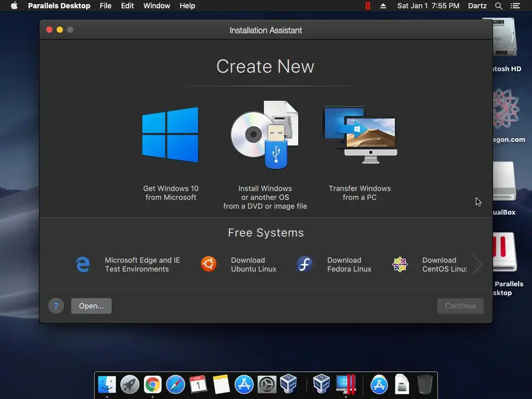Open Spotlight search magnifier icon
This screenshot has width=532, height=399.
tap(498, 6)
